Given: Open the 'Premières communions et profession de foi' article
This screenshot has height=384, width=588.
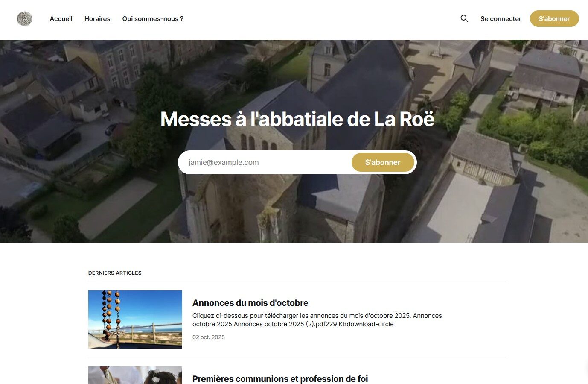Looking at the screenshot, I should tap(280, 378).
